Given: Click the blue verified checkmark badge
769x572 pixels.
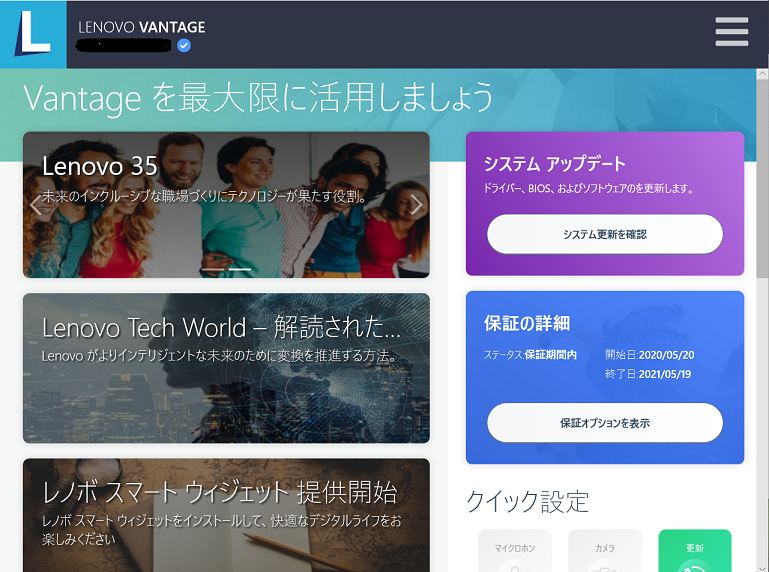Looking at the screenshot, I should tap(184, 46).
